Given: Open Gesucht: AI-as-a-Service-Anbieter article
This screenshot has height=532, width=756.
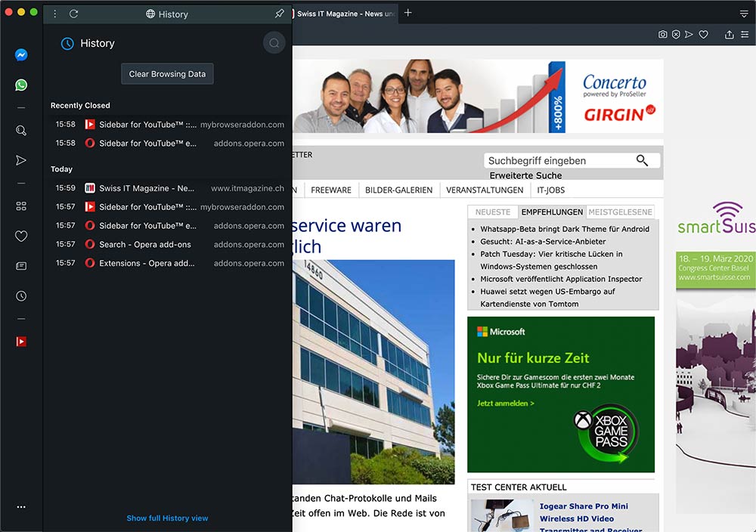Looking at the screenshot, I should pyautogui.click(x=543, y=241).
